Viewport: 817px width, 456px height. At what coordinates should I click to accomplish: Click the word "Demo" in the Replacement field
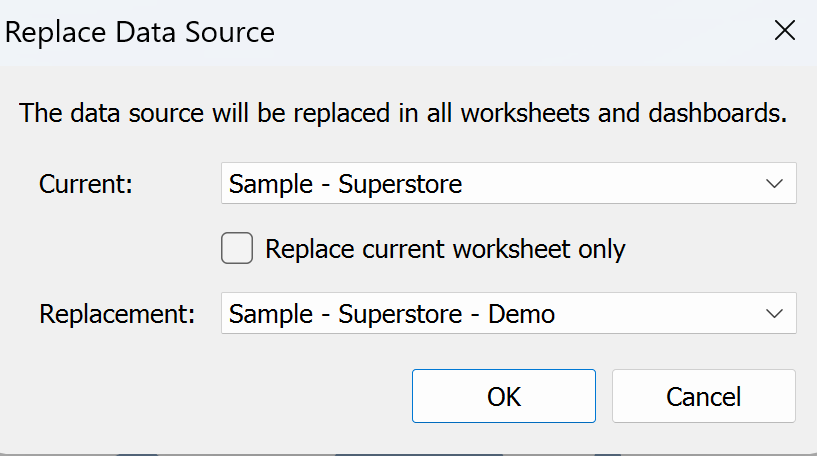[x=521, y=314]
